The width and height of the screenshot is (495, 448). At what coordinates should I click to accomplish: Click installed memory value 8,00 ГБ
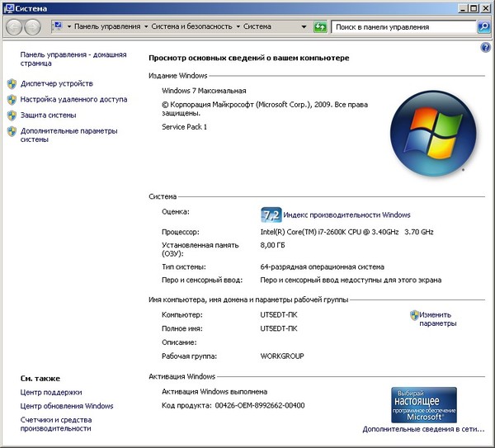(272, 245)
